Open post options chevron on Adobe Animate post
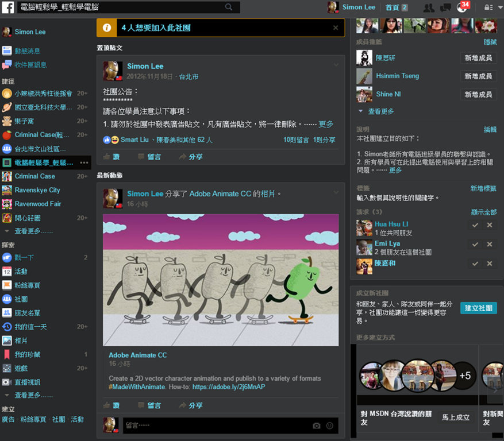Image resolution: width=504 pixels, height=441 pixels. pyautogui.click(x=336, y=192)
